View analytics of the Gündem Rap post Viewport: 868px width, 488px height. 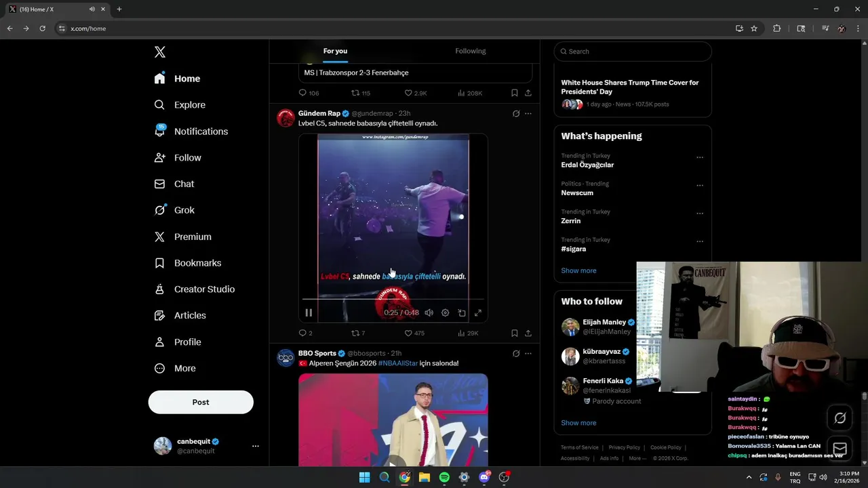pyautogui.click(x=468, y=333)
